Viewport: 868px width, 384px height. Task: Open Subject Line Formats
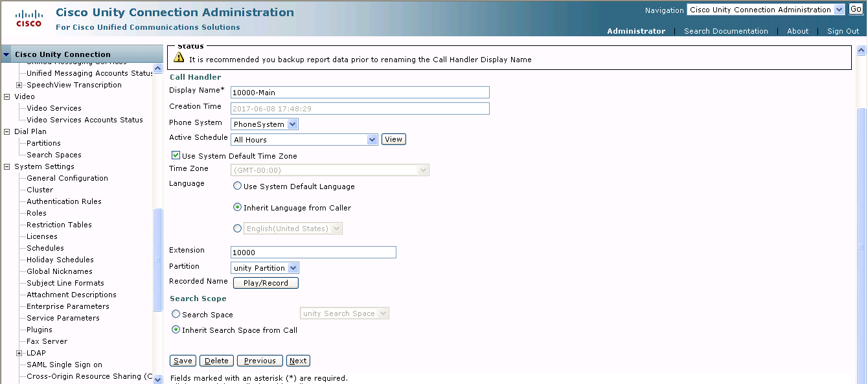click(65, 283)
